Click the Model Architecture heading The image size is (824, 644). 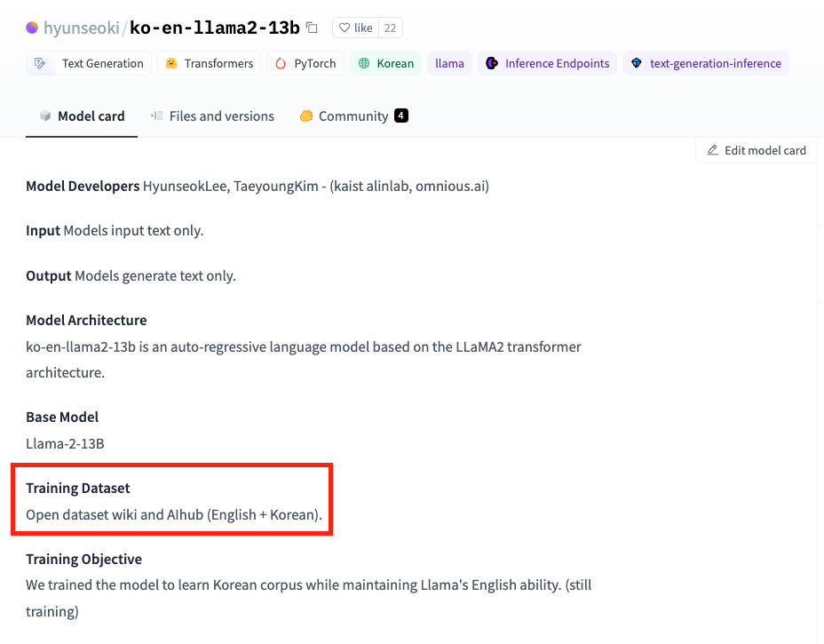tap(86, 320)
